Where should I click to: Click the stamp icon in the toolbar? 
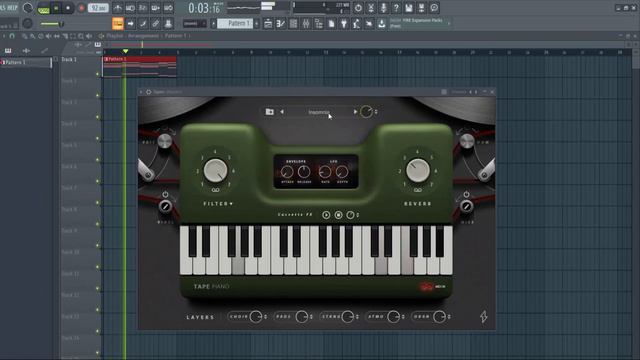[168, 24]
